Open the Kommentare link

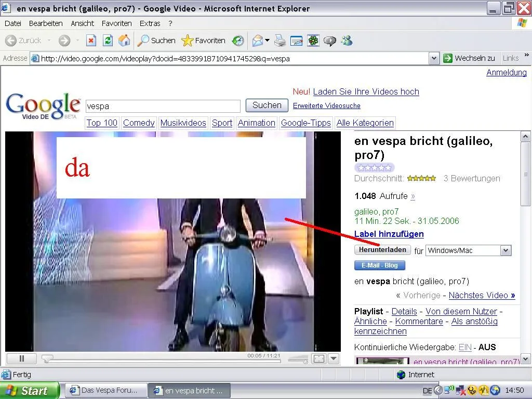(419, 321)
